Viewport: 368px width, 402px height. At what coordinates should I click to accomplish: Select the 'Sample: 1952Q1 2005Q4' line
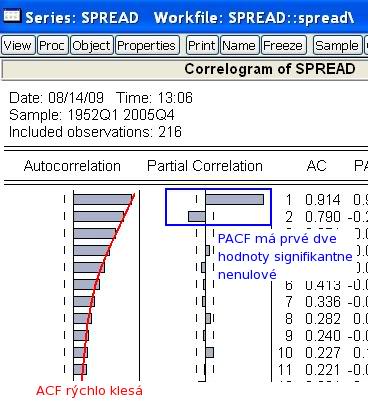(x=92, y=115)
